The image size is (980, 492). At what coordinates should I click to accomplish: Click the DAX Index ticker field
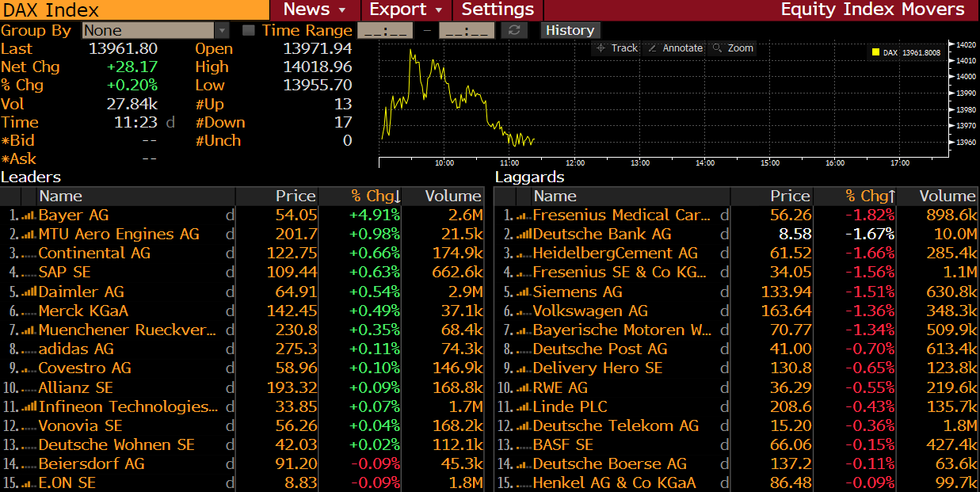134,10
